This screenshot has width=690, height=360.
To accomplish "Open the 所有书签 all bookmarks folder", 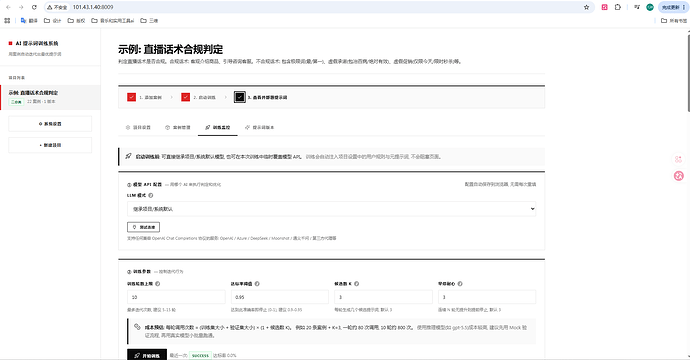I will pos(674,20).
